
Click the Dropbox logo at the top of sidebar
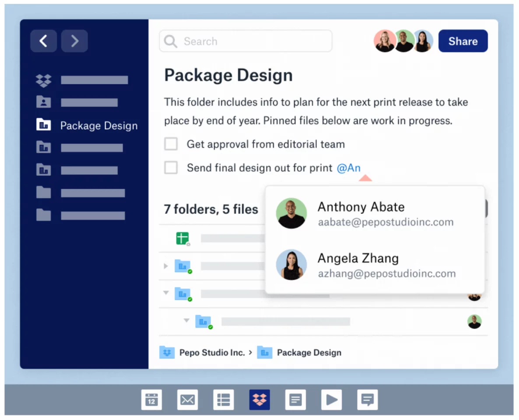pos(44,80)
